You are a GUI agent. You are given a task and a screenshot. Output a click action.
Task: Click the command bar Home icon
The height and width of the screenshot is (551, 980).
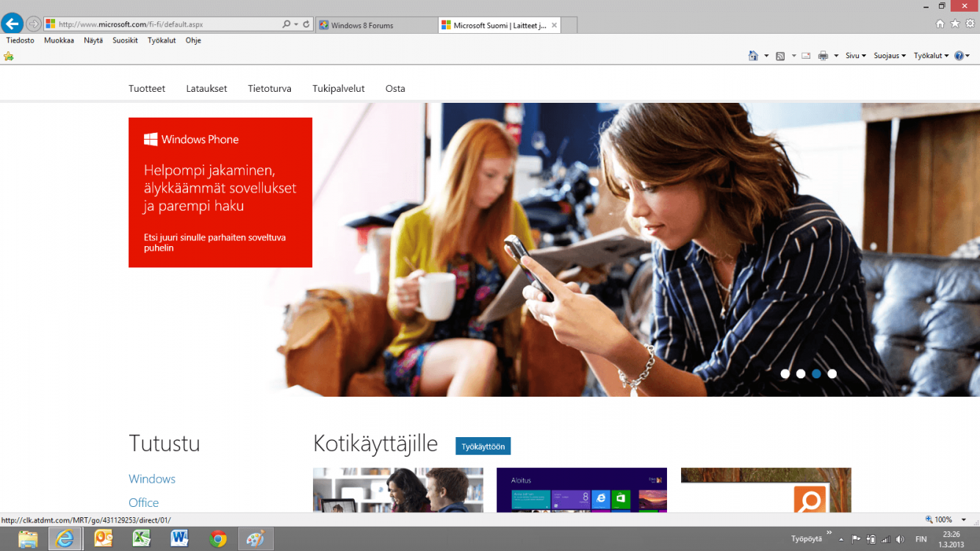coord(753,56)
